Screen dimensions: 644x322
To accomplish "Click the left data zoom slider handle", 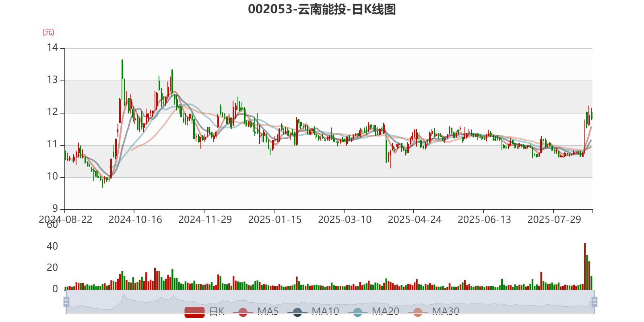I will pyautogui.click(x=66, y=301).
